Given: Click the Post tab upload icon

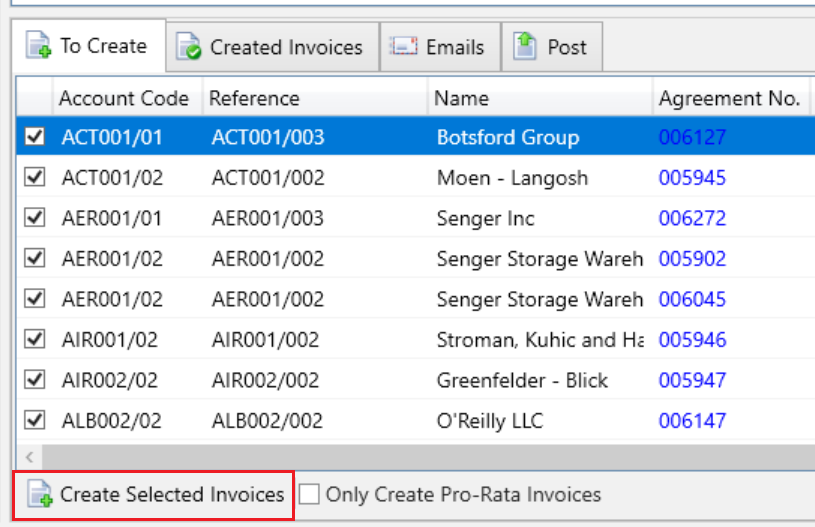Looking at the screenshot, I should (x=525, y=46).
